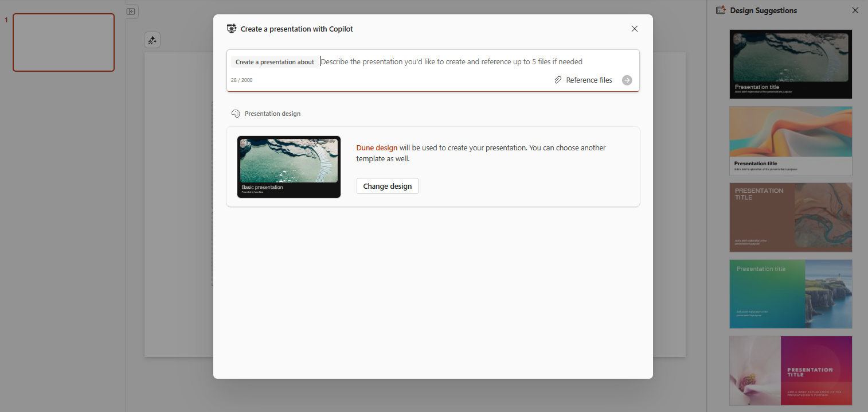Screen dimensions: 868x412
Task: Collapse the slide thumbnail pane via panel icon
Action: 132,11
